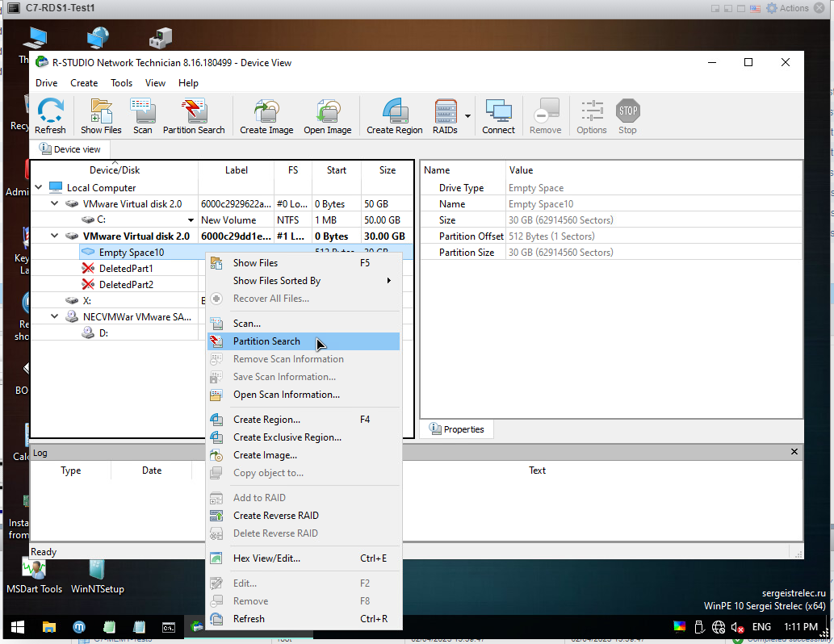Open Show Files from the toolbar

[101, 115]
